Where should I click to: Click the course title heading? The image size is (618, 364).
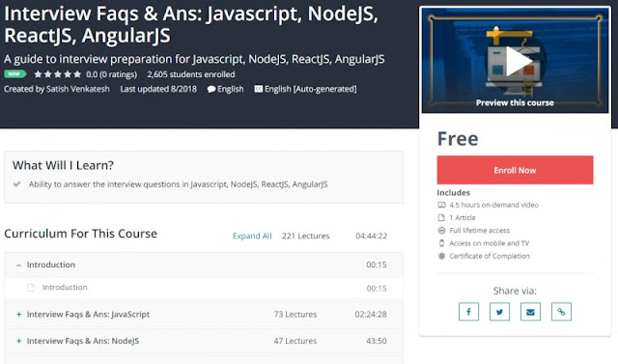191,24
